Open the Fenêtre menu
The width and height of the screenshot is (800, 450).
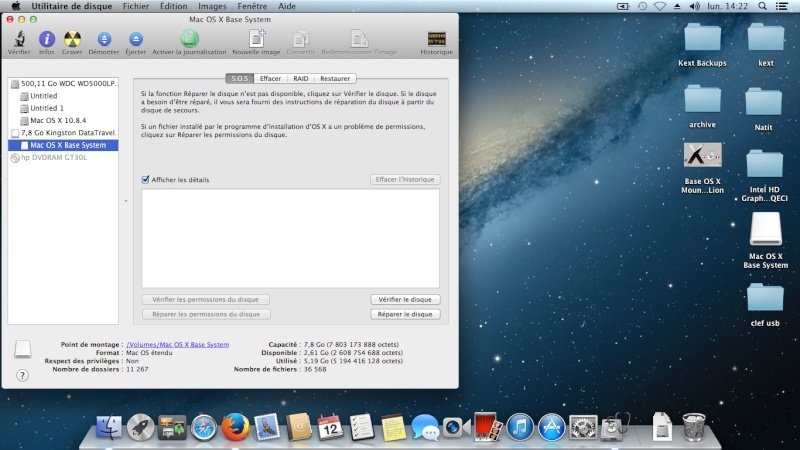(x=252, y=6)
